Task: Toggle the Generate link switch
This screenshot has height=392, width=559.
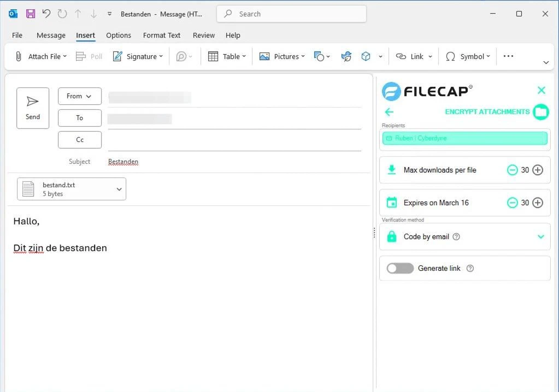Action: coord(400,269)
